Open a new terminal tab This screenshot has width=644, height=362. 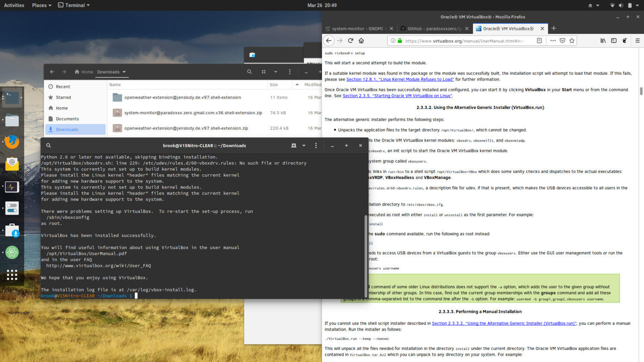(x=294, y=145)
